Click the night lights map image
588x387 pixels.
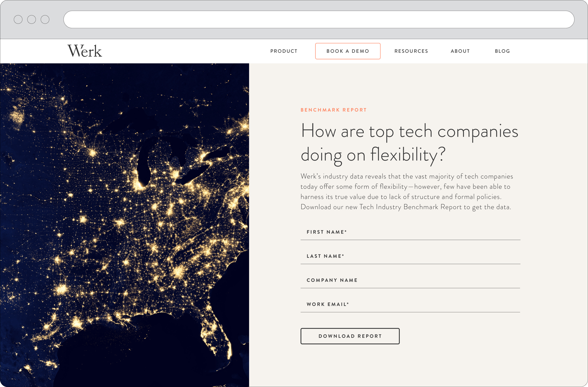(125, 225)
